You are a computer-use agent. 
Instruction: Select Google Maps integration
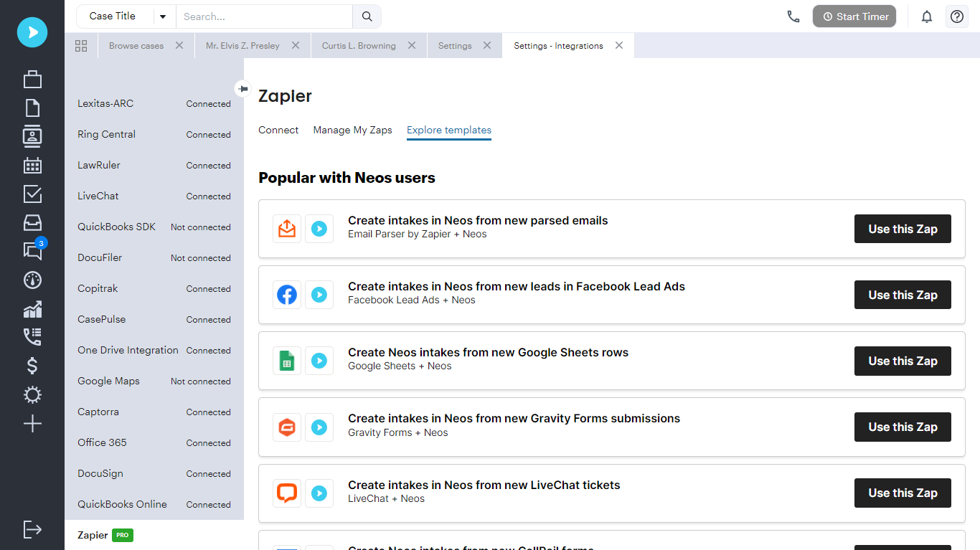154,381
